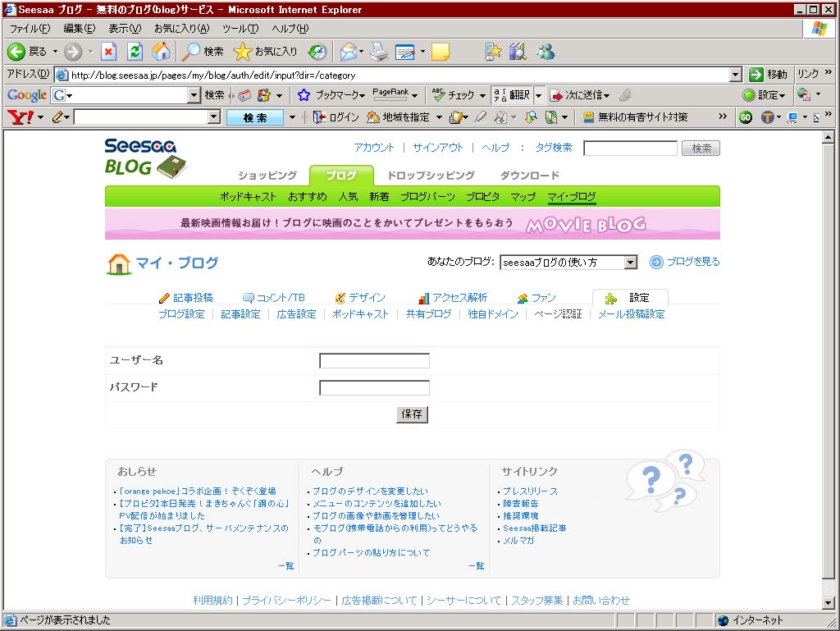The width and height of the screenshot is (840, 631).
Task: Click the 保存 save button
Action: point(412,414)
